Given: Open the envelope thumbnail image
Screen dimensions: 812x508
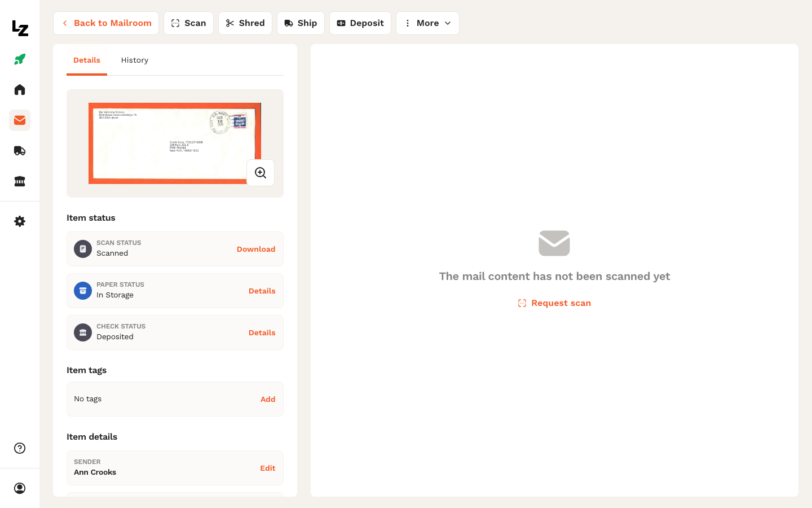Looking at the screenshot, I should pyautogui.click(x=175, y=143).
